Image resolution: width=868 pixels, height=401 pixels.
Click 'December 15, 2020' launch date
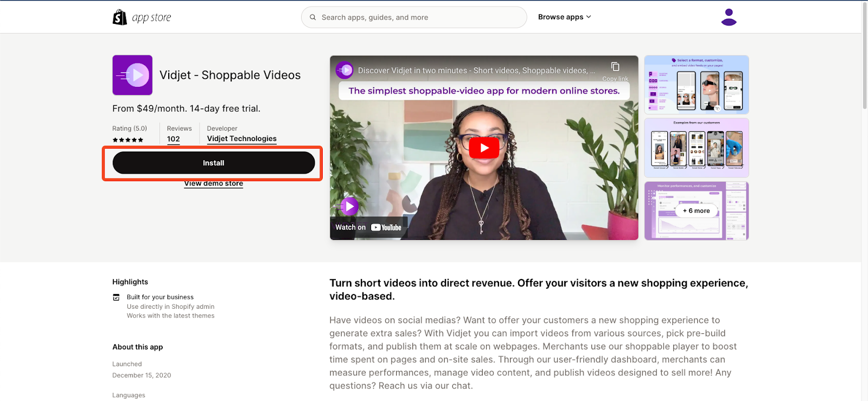click(142, 375)
